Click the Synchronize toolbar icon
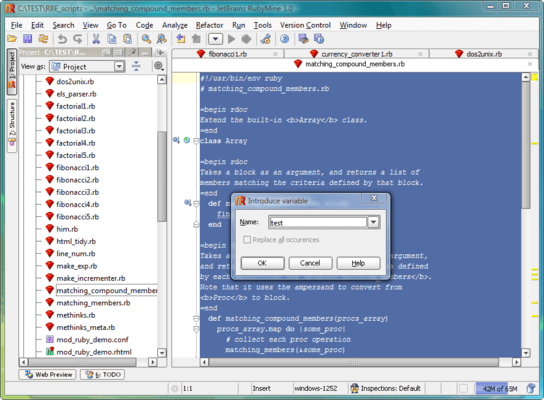Screen dimensions: 544x400 [43, 39]
